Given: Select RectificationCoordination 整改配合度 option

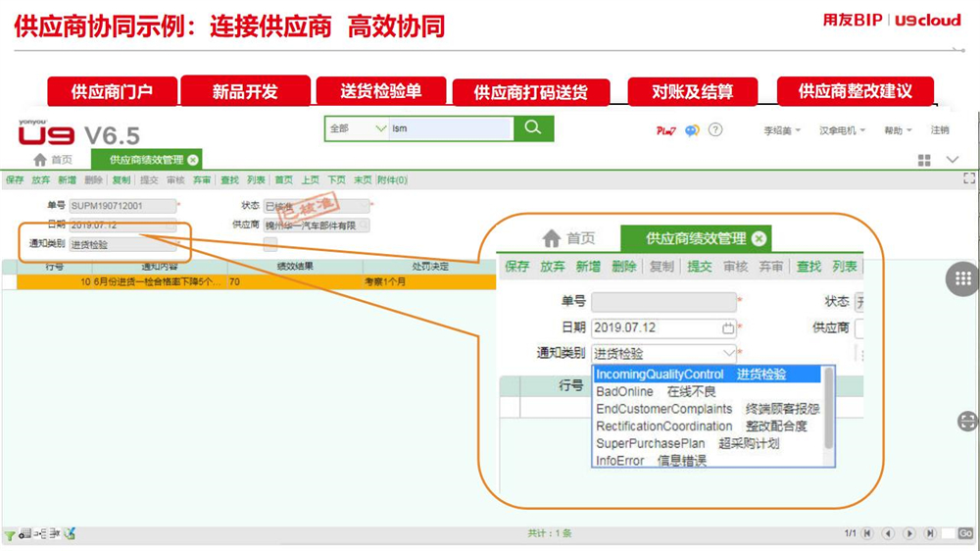Looking at the screenshot, I should (707, 426).
